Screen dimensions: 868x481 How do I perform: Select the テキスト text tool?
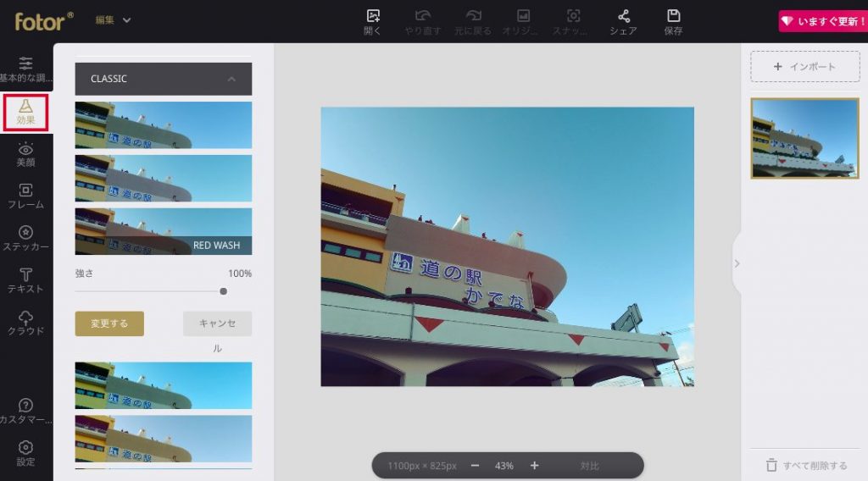tap(25, 281)
